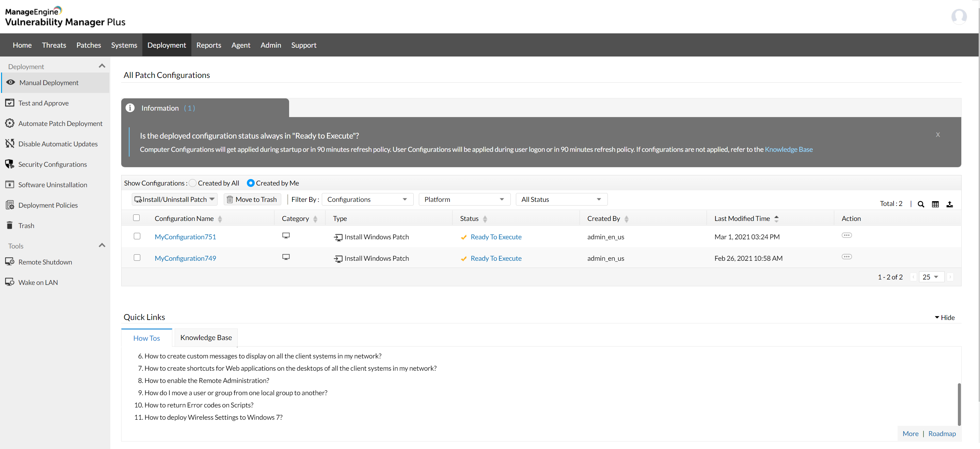This screenshot has height=449, width=980.
Task: Click the Test and Approve sidebar icon
Action: point(10,103)
